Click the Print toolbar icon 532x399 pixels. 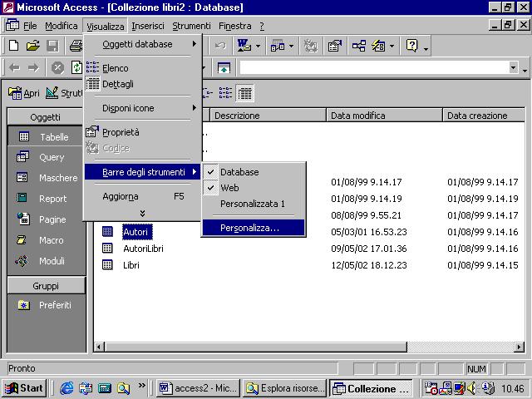(76, 46)
